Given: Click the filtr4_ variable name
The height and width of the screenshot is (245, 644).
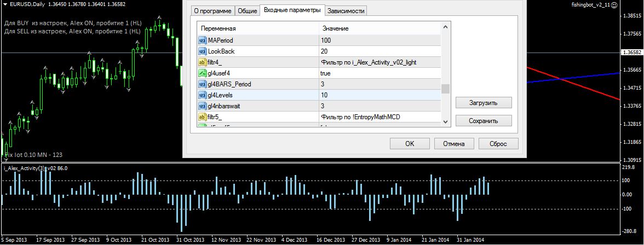Looking at the screenshot, I should [x=215, y=62].
